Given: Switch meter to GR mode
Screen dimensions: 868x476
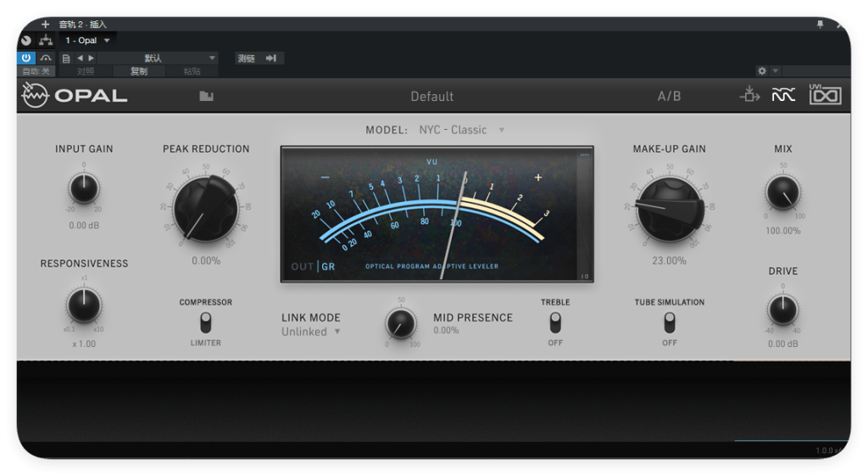Looking at the screenshot, I should (328, 266).
